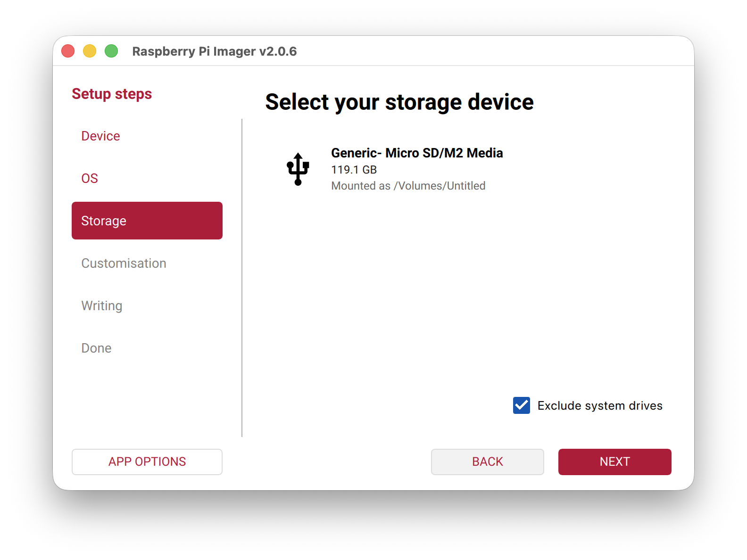Click the Select your storage device heading
Screen dimensions: 747x560
[399, 102]
